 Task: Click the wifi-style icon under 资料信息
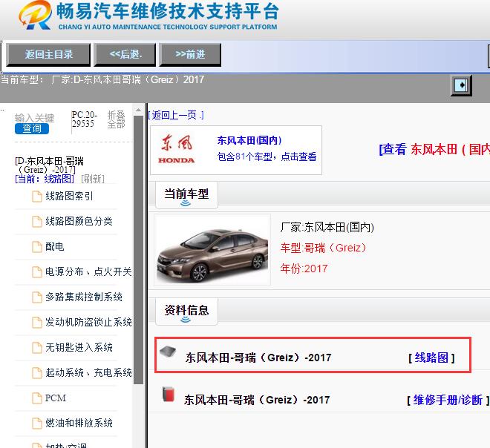(x=186, y=320)
